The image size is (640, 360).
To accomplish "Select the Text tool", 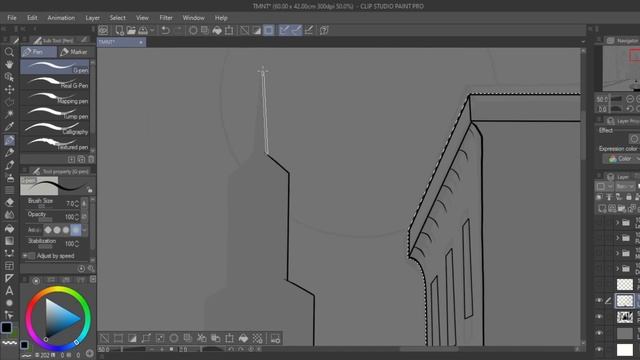I will pos(9,291).
